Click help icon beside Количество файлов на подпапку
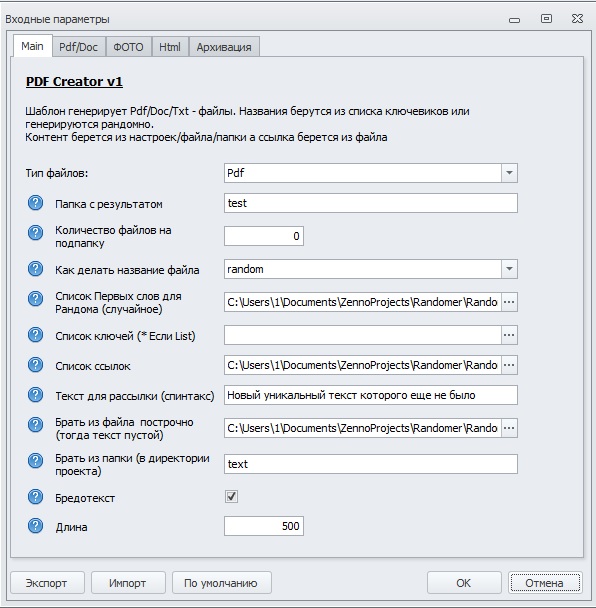Screen dimensions: 596x608 [x=35, y=233]
